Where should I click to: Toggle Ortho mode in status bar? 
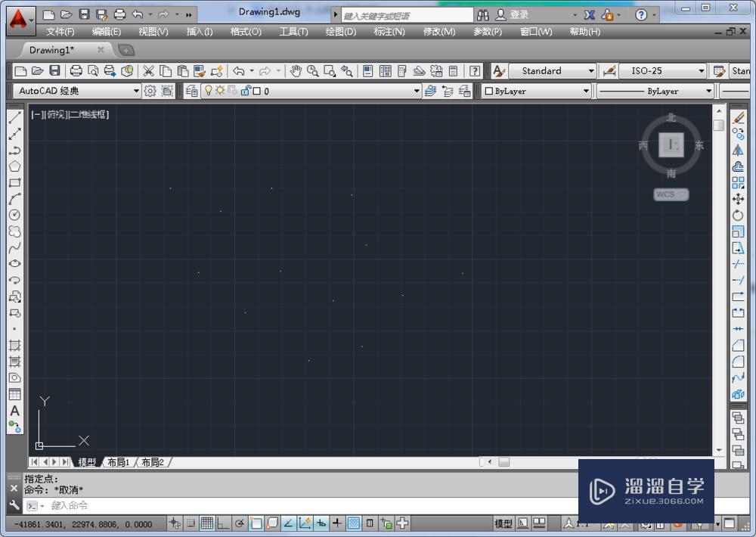click(223, 523)
